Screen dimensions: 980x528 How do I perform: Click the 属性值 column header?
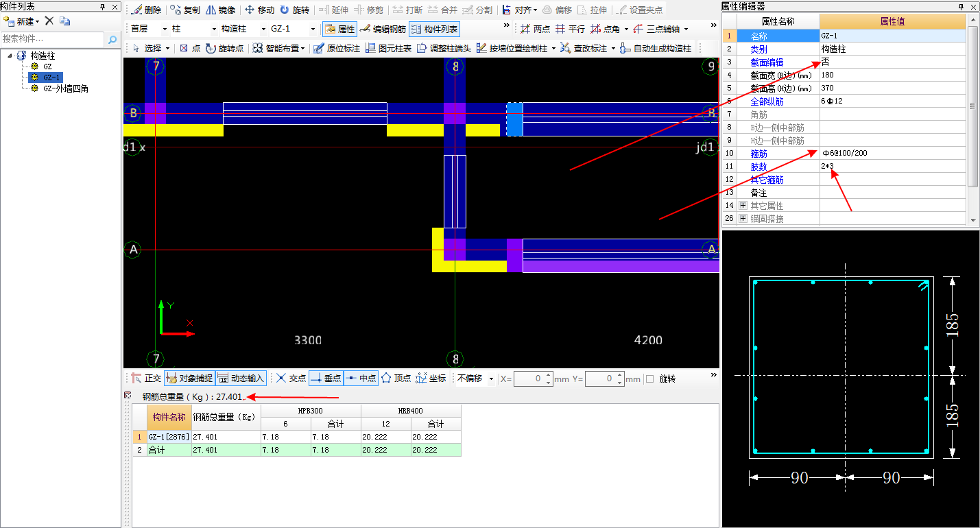click(892, 21)
